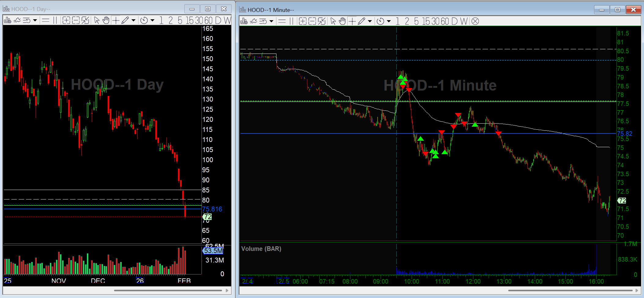The width and height of the screenshot is (644, 298).
Task: Switch Minute chart to 2-minute interval
Action: point(407,21)
